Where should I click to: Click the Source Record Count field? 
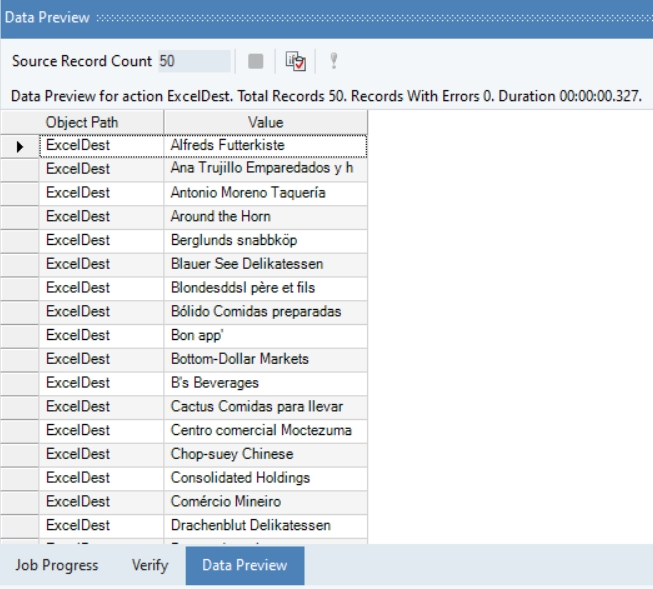click(x=194, y=61)
